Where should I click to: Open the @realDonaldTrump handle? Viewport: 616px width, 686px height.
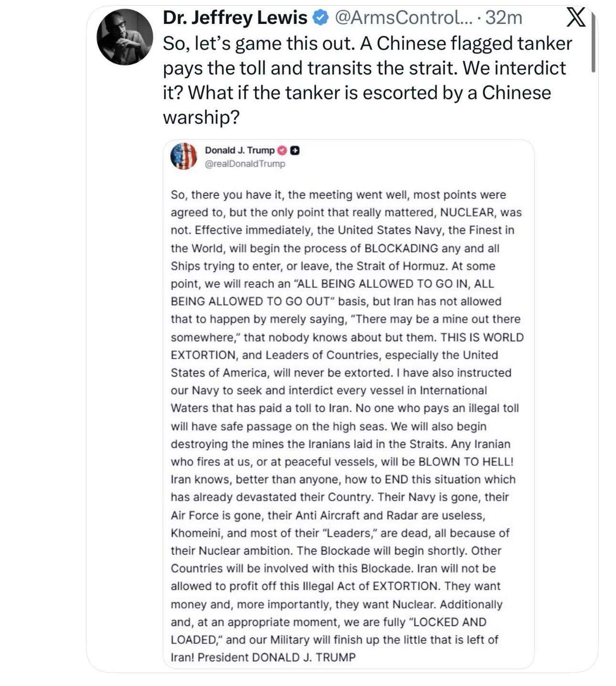[x=245, y=164]
